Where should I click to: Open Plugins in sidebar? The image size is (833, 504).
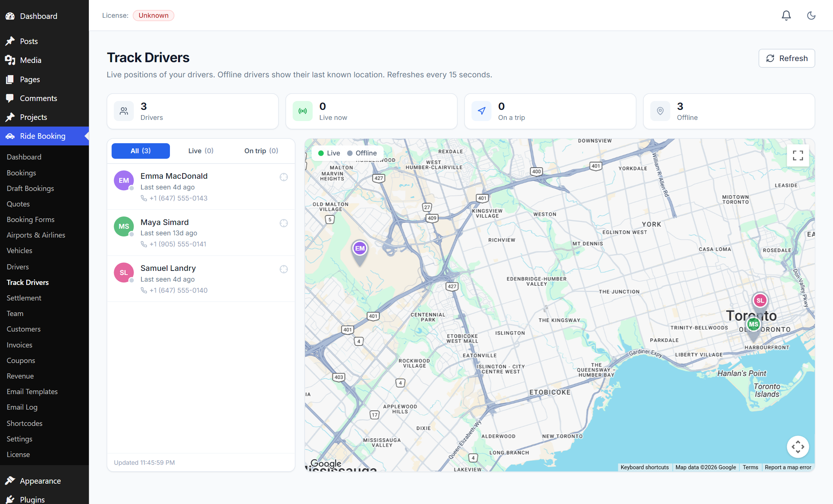click(x=44, y=500)
